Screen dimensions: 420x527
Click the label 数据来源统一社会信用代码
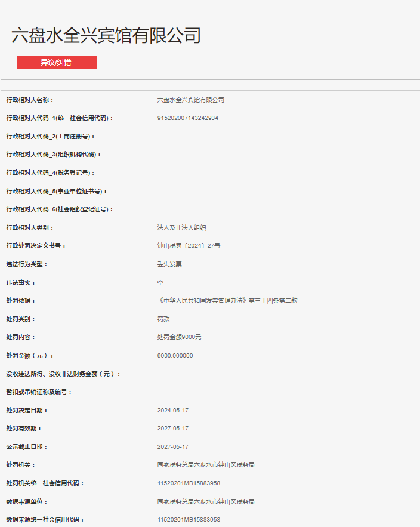[45, 520]
